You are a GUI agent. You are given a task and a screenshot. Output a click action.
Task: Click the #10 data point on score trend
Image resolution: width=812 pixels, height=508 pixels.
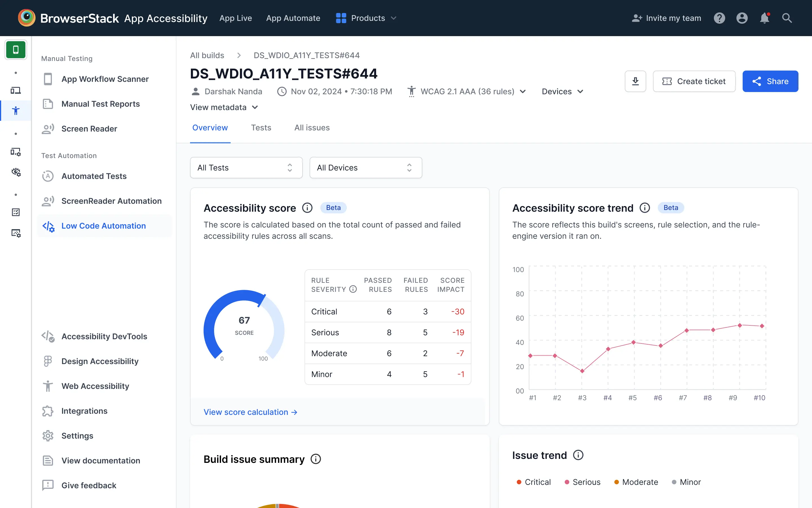(762, 326)
